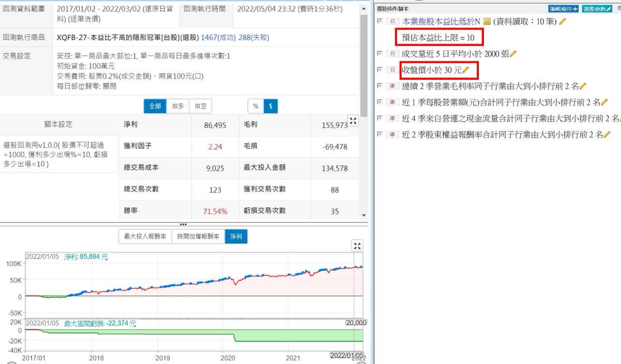Edit 近 1 季每股營業額 condition via pencil
The image size is (621, 364).
604,102
